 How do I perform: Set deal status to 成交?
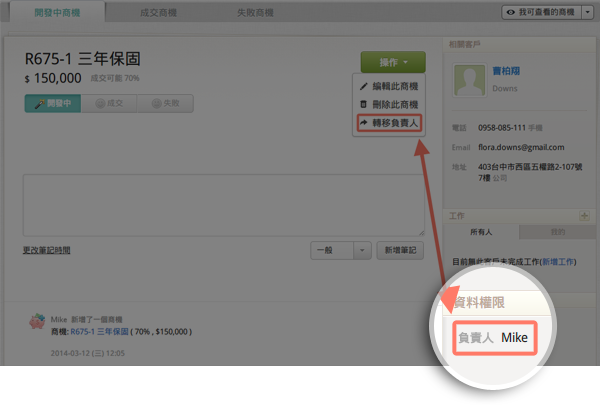(x=109, y=103)
